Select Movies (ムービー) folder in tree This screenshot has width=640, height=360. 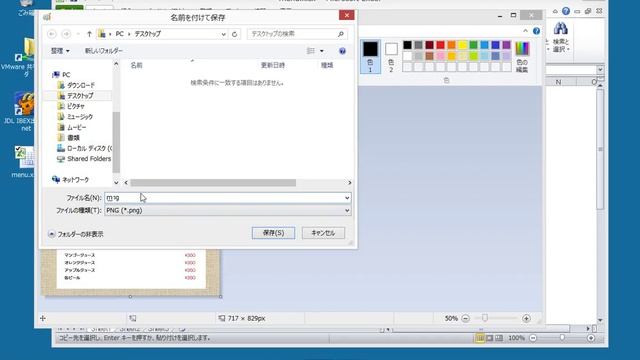tap(72, 127)
